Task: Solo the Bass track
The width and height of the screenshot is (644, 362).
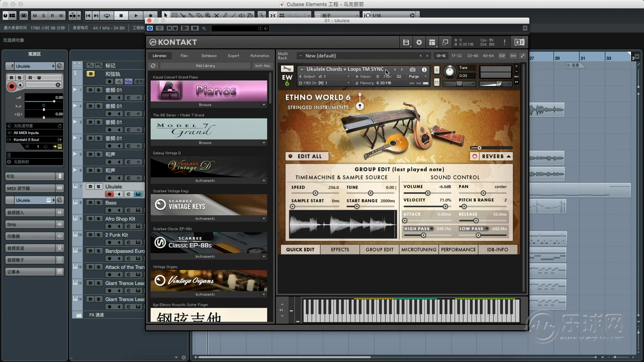Action: tap(98, 202)
